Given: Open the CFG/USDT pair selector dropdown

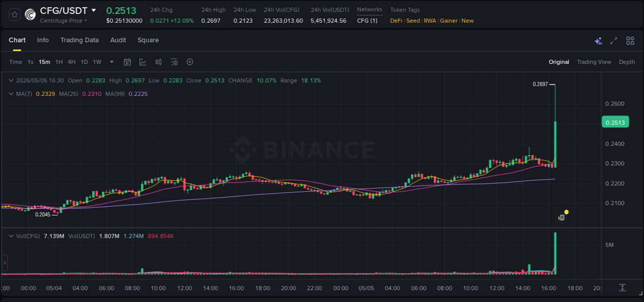Looking at the screenshot, I should click(x=94, y=10).
